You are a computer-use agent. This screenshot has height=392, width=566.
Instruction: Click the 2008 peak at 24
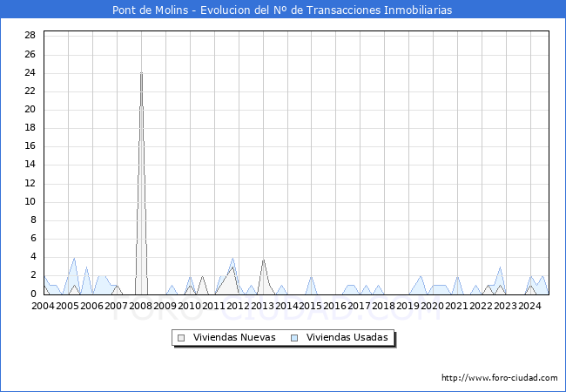click(141, 73)
